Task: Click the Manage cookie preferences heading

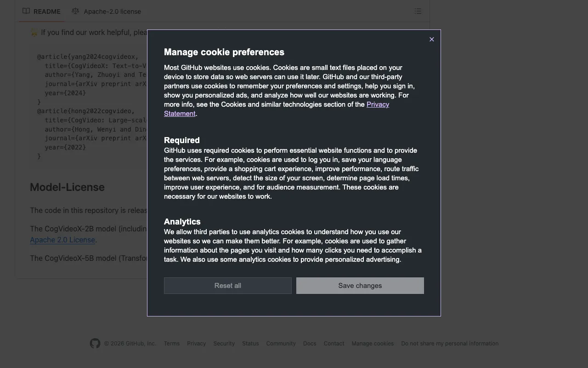Action: (x=224, y=52)
